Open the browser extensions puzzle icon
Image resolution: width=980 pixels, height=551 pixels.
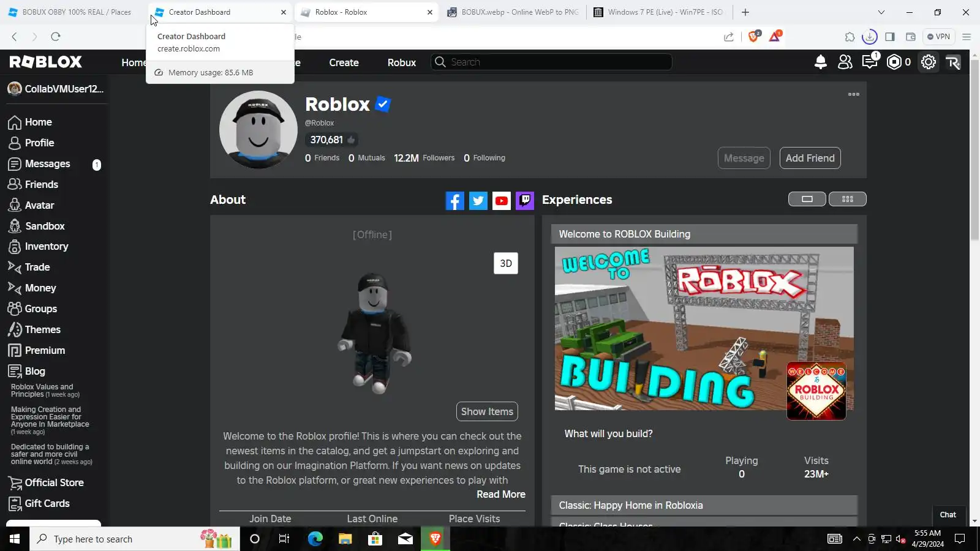tap(850, 37)
